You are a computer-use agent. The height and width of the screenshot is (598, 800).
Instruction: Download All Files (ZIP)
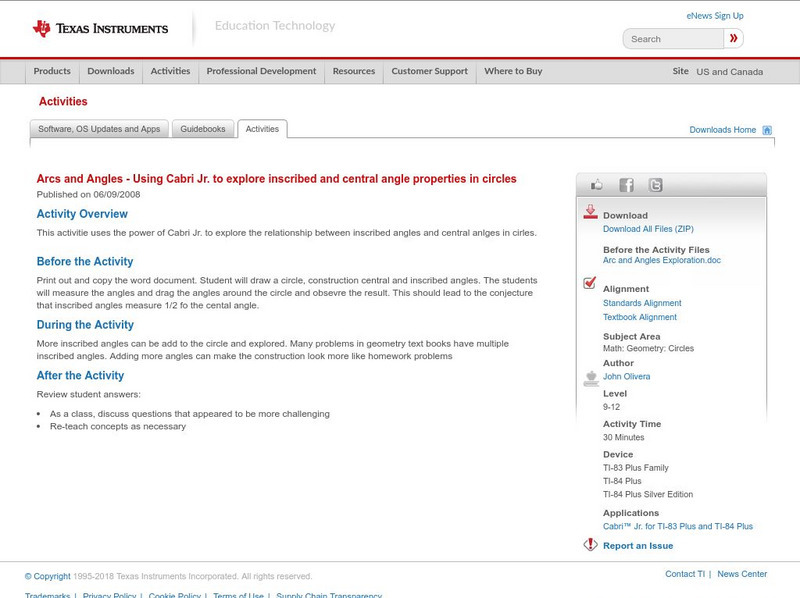point(648,229)
